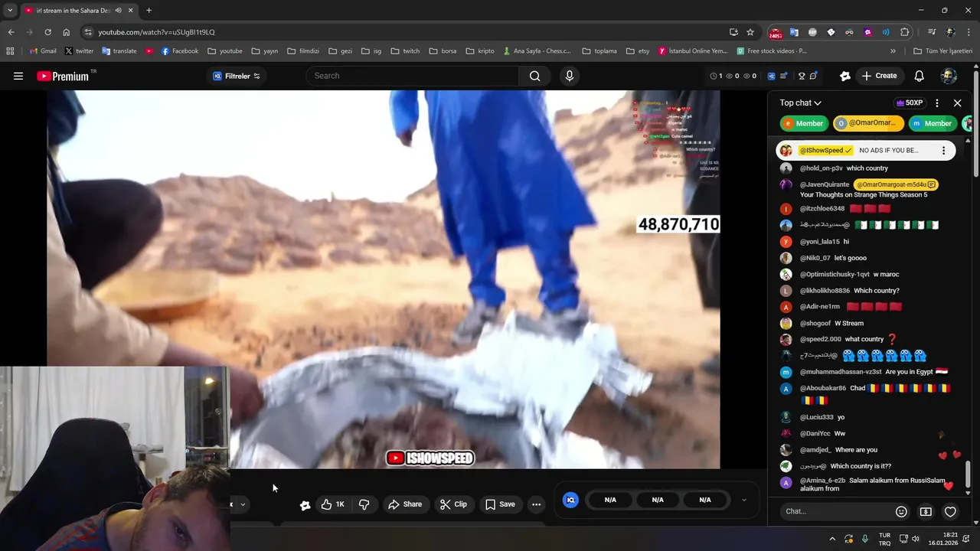Open YouTube AI sparkle icon near Create

coord(845,76)
